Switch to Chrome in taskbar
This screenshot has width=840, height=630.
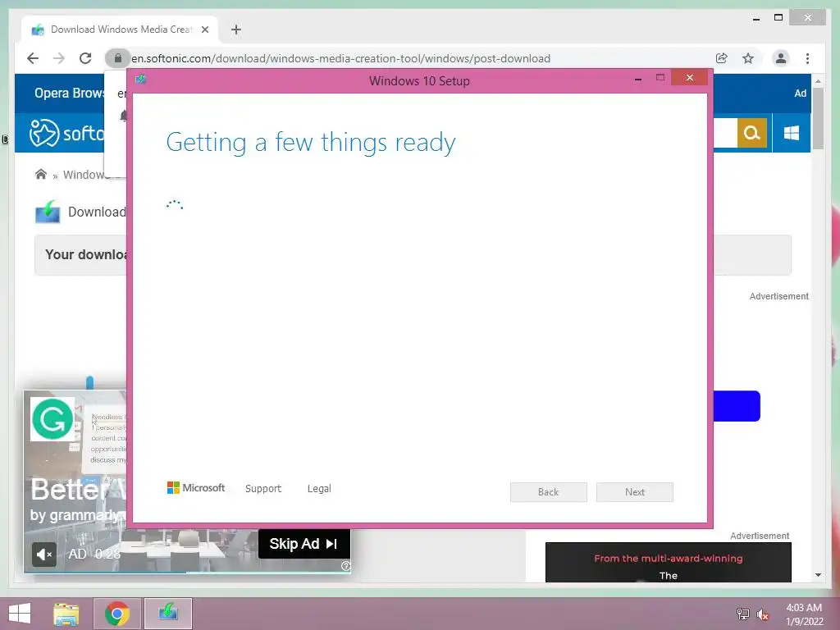tap(116, 614)
